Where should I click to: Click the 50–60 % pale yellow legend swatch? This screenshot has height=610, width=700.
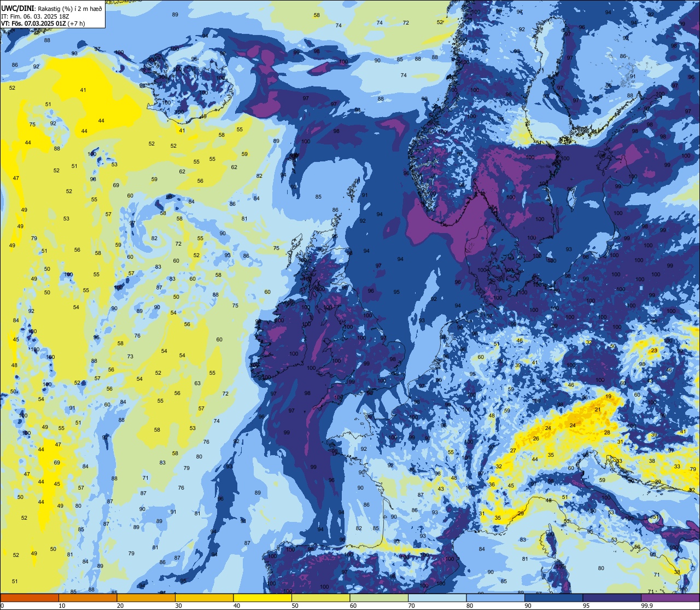point(320,597)
